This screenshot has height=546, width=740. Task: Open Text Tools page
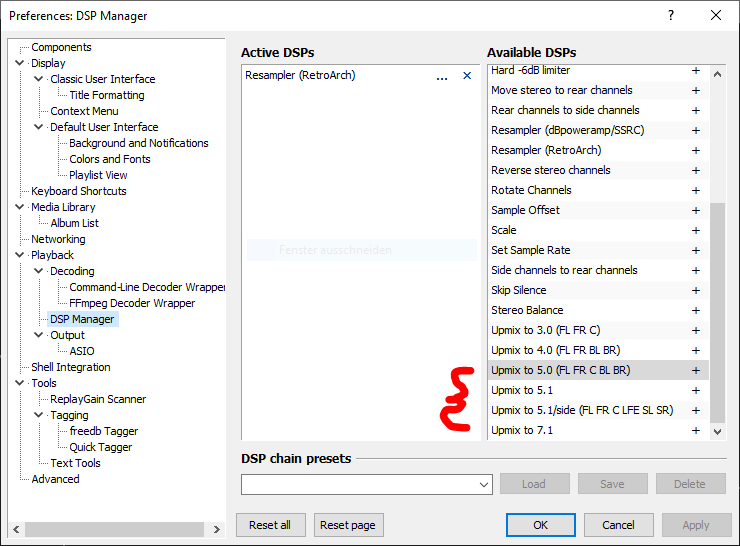click(76, 463)
